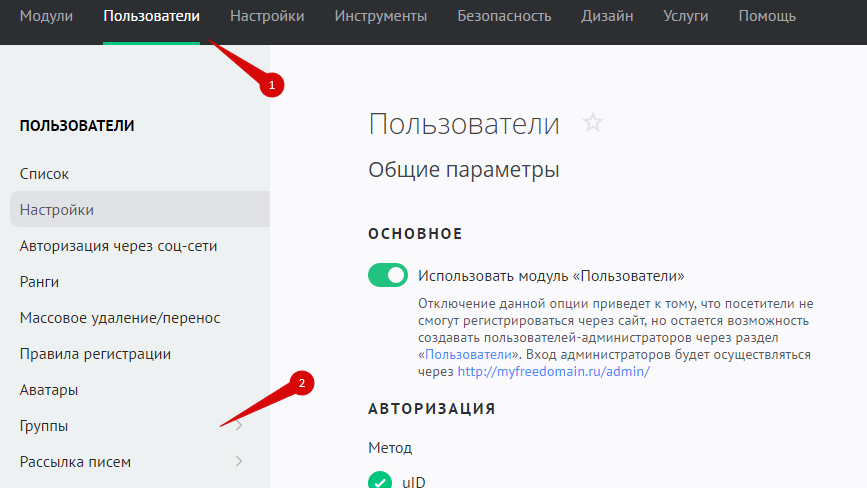
Task: Open Правила регистрации in sidebar
Action: coord(95,354)
